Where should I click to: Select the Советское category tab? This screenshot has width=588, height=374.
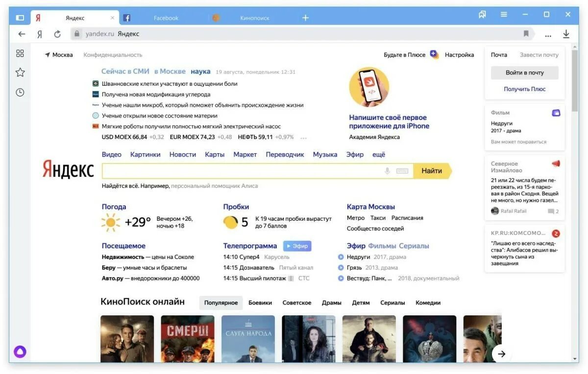297,303
